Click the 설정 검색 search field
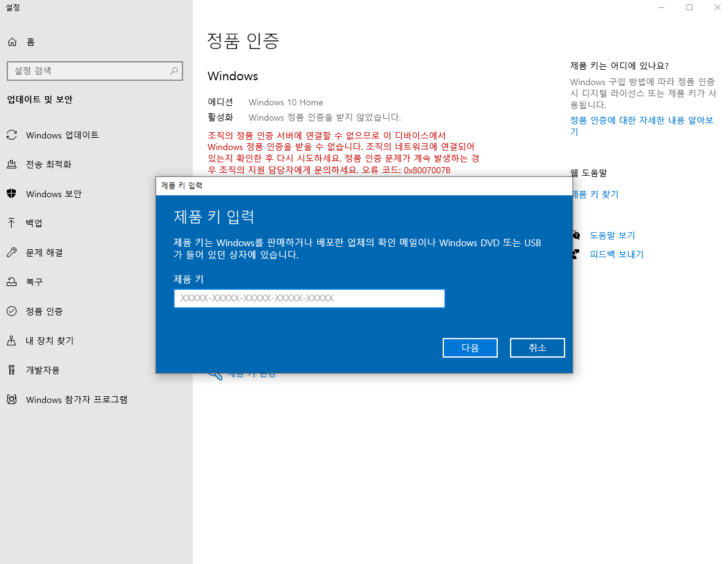The image size is (728, 564). (95, 71)
